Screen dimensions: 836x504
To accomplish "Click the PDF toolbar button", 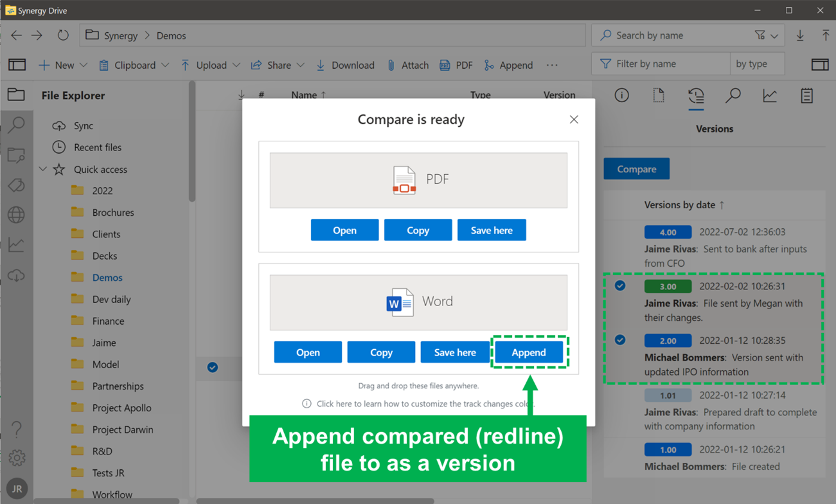I will pos(456,65).
